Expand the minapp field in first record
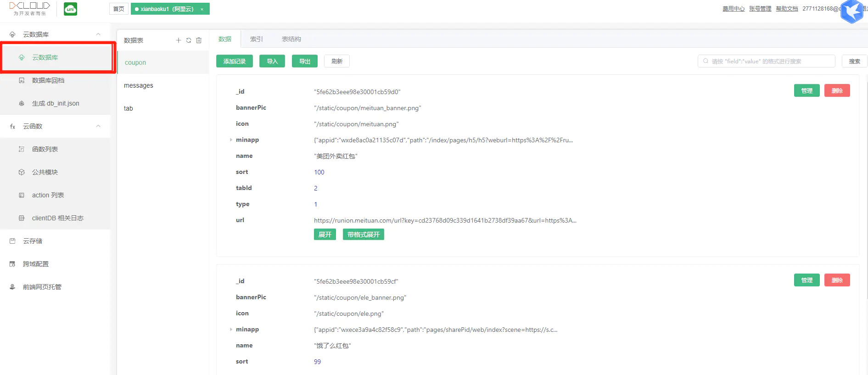The width and height of the screenshot is (868, 375). 231,140
